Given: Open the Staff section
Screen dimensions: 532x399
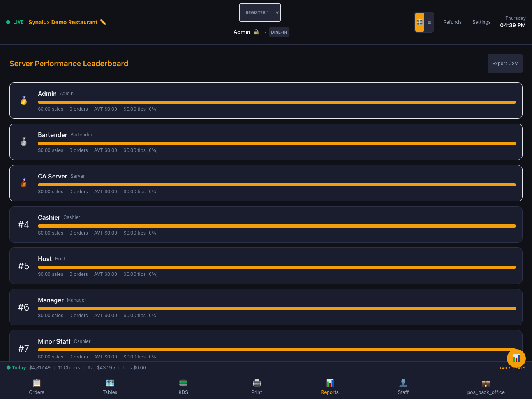Looking at the screenshot, I should pyautogui.click(x=403, y=387).
